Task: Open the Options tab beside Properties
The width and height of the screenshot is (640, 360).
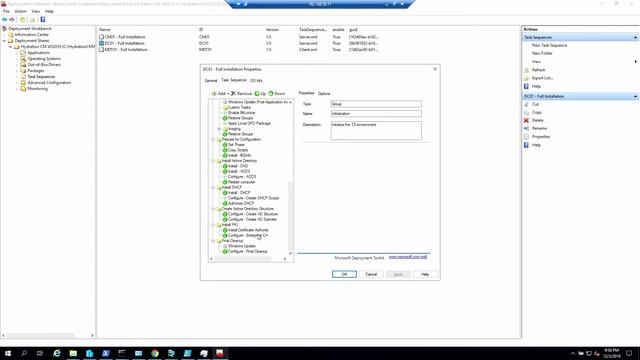Action: [324, 93]
